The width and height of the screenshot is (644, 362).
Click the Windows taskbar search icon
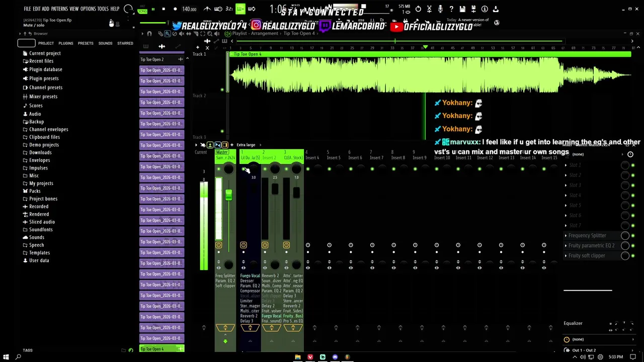pyautogui.click(x=18, y=357)
